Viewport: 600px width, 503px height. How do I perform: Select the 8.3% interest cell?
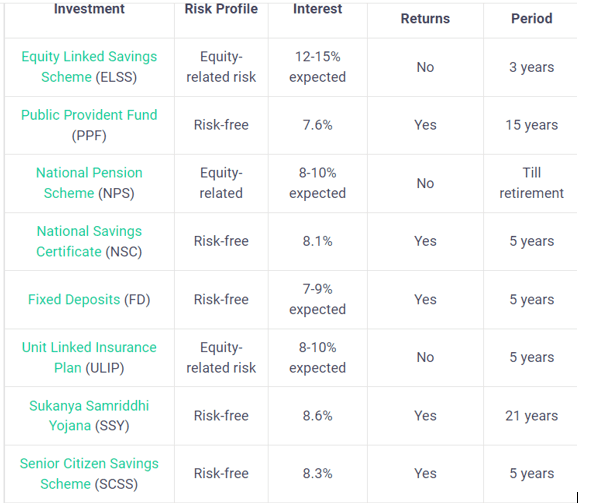click(x=318, y=474)
